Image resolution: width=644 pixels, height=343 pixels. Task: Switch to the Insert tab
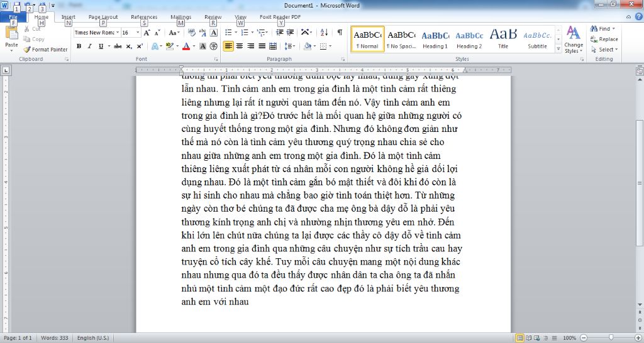click(68, 17)
